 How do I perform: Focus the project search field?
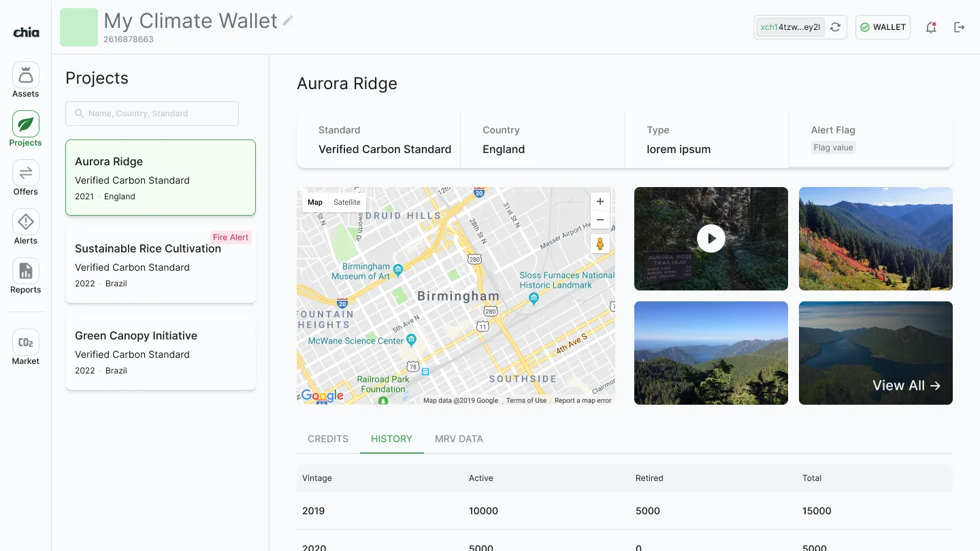(x=152, y=114)
